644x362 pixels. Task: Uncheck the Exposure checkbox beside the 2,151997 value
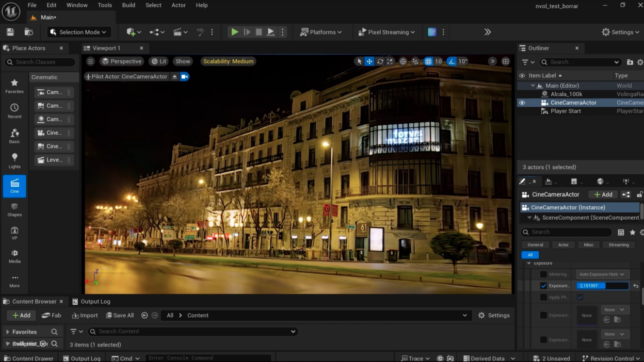pyautogui.click(x=543, y=286)
